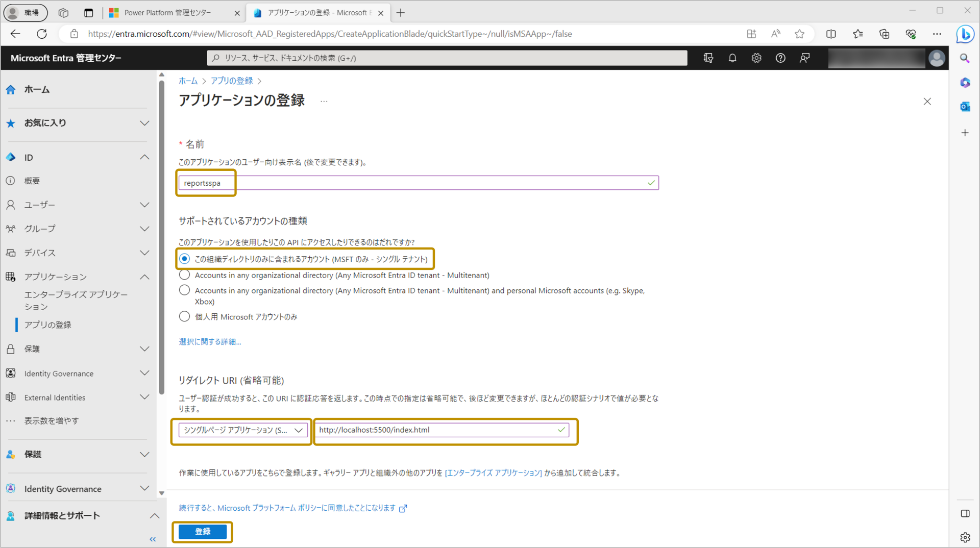The width and height of the screenshot is (980, 548).
Task: Expand the お気に入り section
Action: coord(144,122)
